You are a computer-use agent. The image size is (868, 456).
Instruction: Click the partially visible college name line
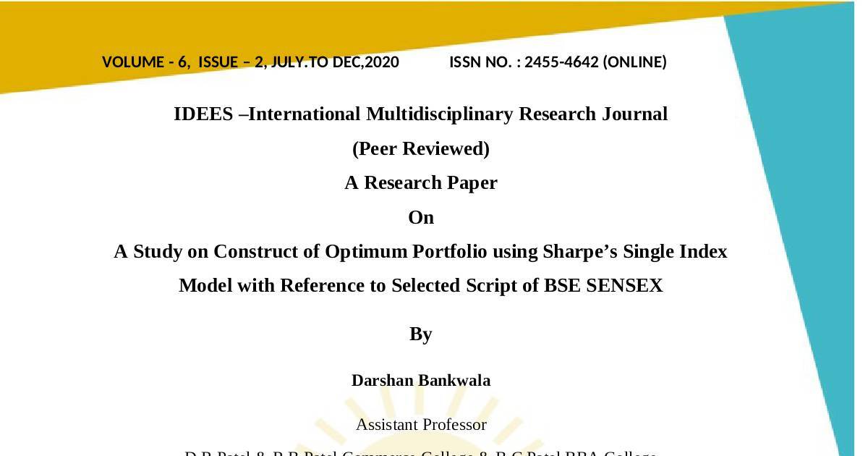[420, 453]
